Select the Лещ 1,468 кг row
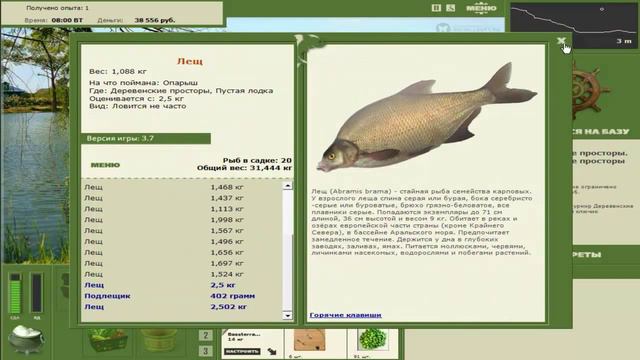The height and width of the screenshot is (360, 640). 182,187
